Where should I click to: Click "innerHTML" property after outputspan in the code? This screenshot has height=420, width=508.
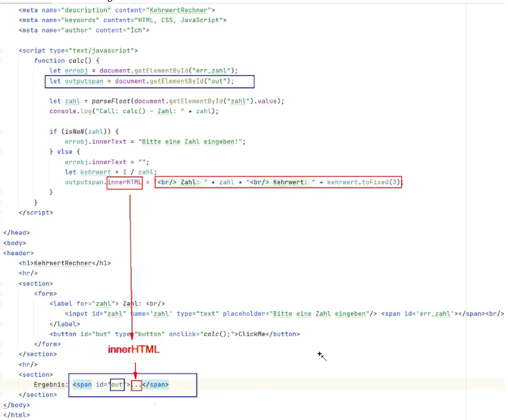click(x=124, y=182)
